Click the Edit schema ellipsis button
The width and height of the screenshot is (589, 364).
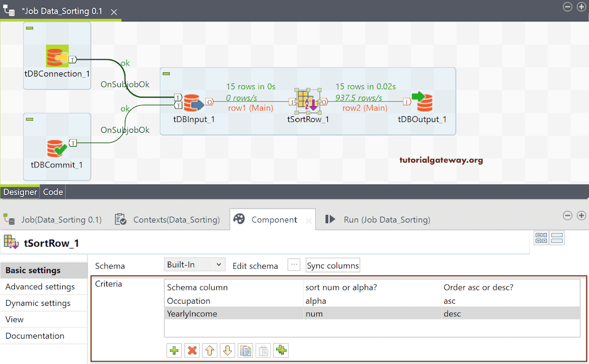tap(294, 265)
